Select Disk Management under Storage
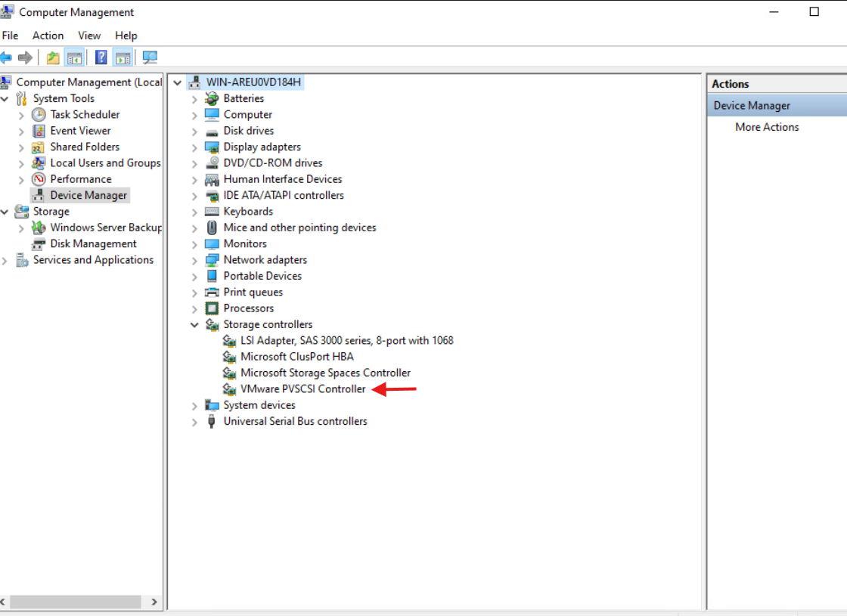 (93, 244)
